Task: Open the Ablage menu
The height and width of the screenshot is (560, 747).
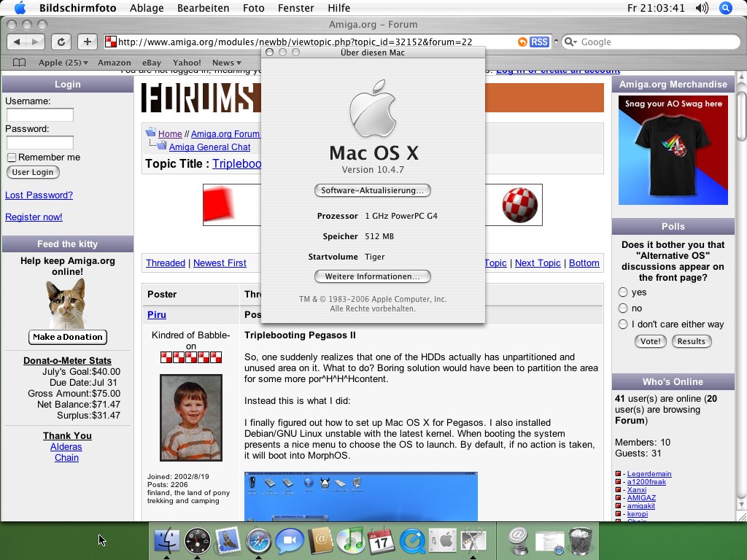Action: coord(147,8)
